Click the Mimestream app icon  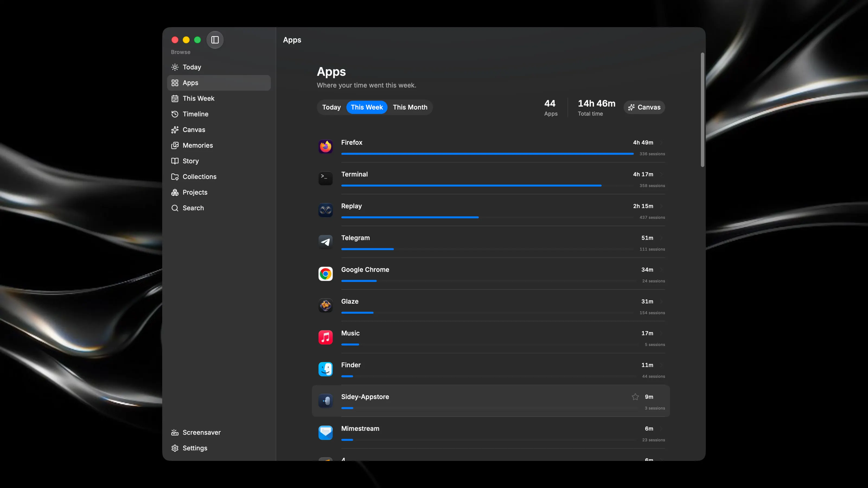tap(325, 433)
